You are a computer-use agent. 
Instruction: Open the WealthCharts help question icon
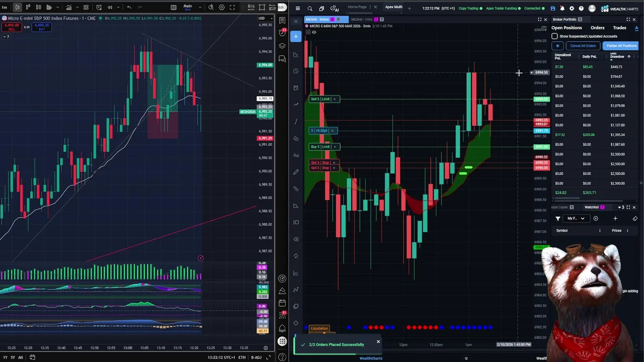581,9
